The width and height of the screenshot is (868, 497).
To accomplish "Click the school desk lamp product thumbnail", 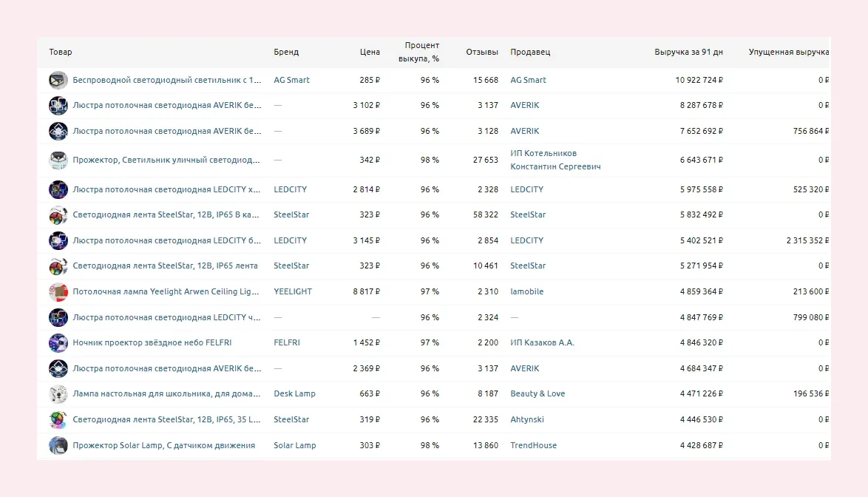I will pos(58,393).
